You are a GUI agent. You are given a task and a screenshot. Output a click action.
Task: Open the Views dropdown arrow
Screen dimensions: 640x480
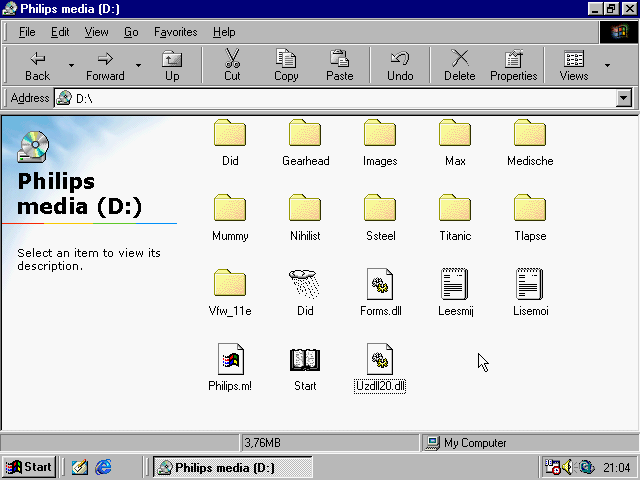[607, 66]
